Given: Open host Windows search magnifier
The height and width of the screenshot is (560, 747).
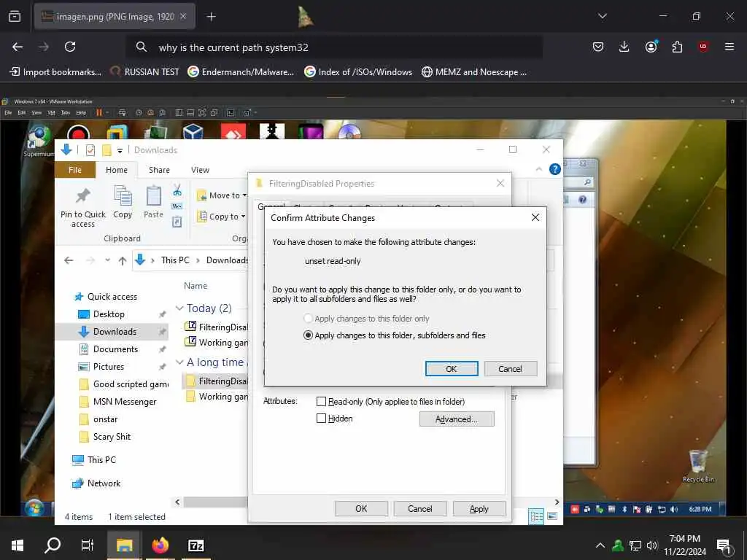Looking at the screenshot, I should [53, 545].
